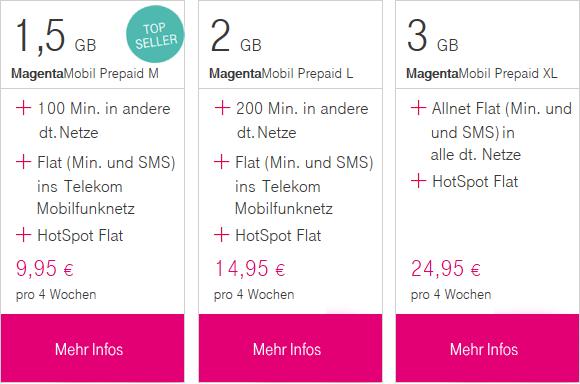The width and height of the screenshot is (580, 384).
Task: Select MagentaMobil Prepaid M title
Action: click(x=85, y=73)
